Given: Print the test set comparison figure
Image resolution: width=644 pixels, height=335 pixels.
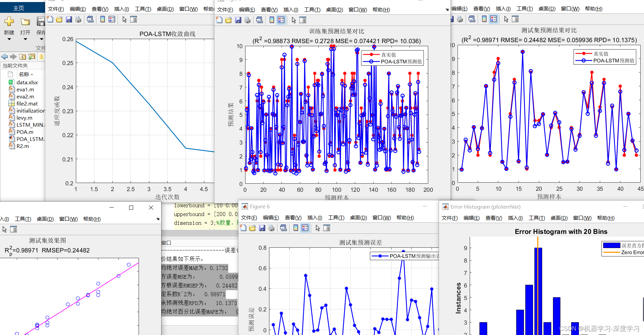Looking at the screenshot, I should (x=460, y=19).
